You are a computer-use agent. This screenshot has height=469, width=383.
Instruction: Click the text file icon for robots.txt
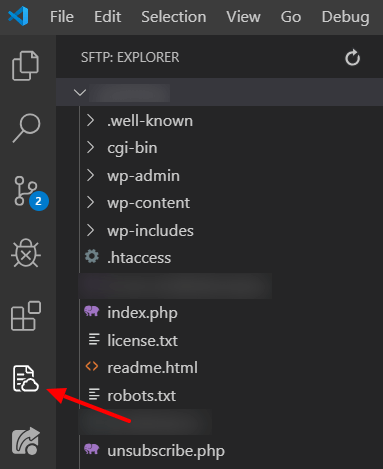click(x=94, y=394)
